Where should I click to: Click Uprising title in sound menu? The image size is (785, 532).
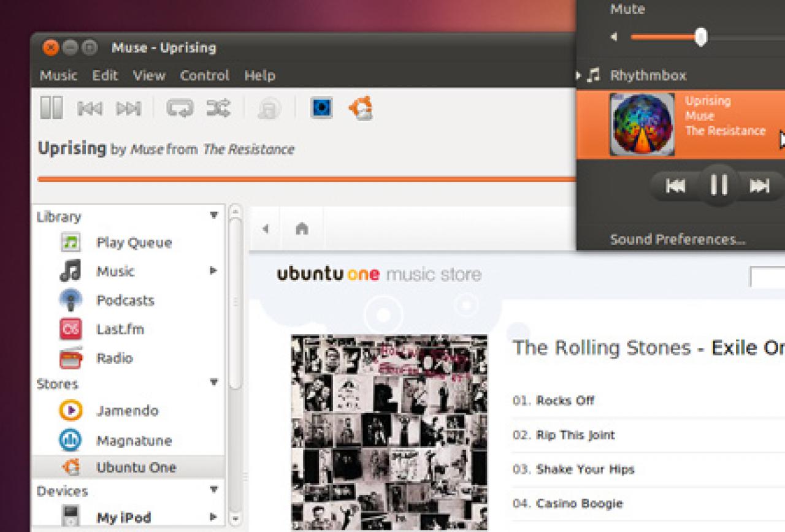[708, 101]
